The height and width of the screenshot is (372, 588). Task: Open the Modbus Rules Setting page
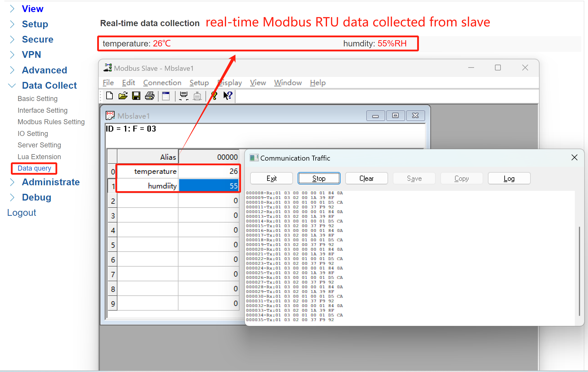pos(51,122)
